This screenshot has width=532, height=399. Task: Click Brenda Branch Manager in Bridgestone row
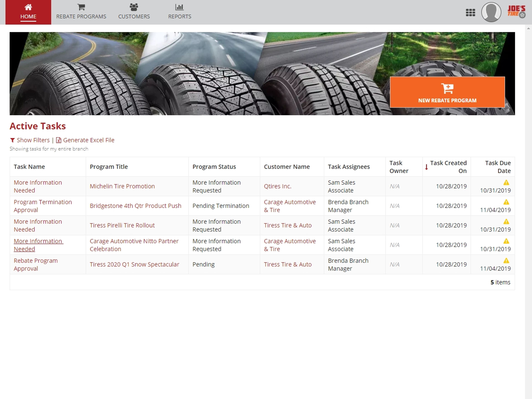[348, 206]
